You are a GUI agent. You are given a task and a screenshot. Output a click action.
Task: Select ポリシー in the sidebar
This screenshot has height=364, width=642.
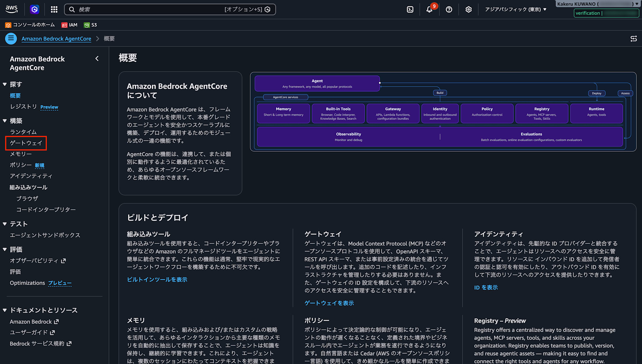[21, 165]
